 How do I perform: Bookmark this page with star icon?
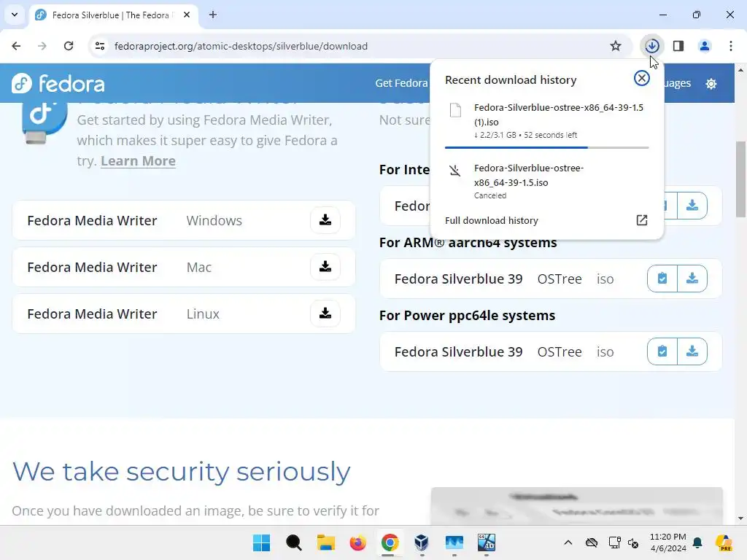[x=616, y=46]
